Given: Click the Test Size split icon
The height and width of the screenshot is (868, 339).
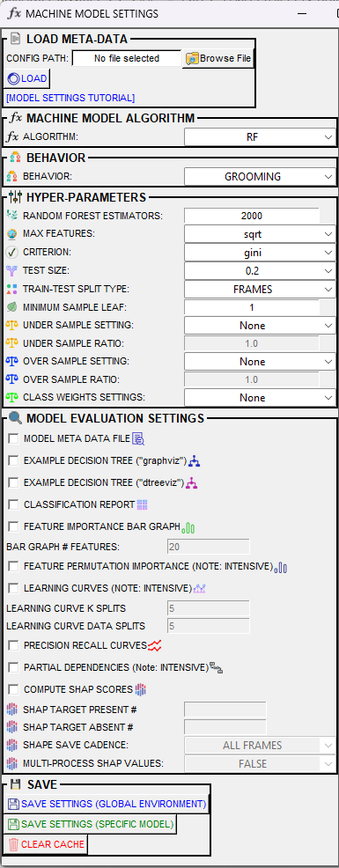Looking at the screenshot, I should click(x=12, y=270).
